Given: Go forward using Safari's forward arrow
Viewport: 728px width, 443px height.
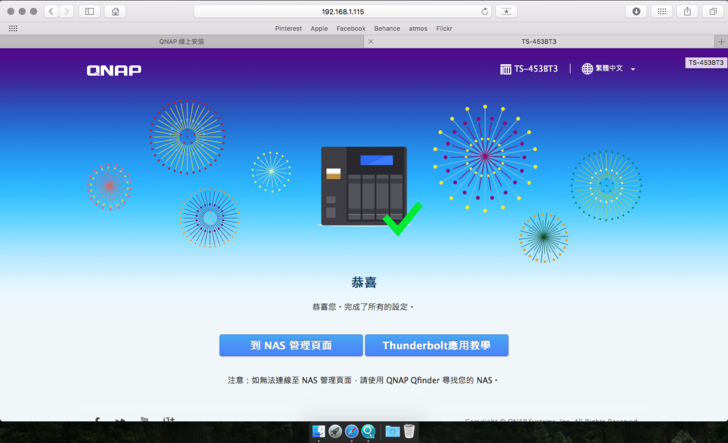Looking at the screenshot, I should [66, 11].
